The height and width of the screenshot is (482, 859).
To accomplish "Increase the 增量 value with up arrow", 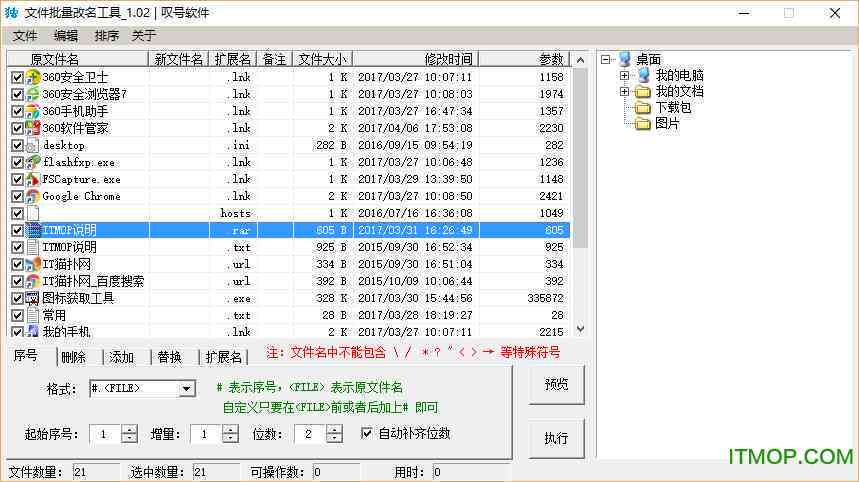I will tap(230, 429).
